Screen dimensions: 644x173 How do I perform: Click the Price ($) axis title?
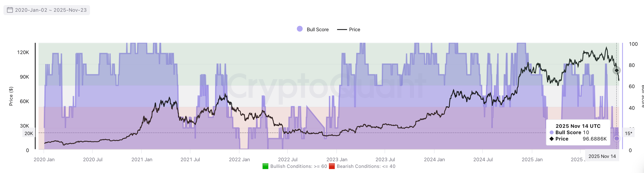[x=11, y=96]
